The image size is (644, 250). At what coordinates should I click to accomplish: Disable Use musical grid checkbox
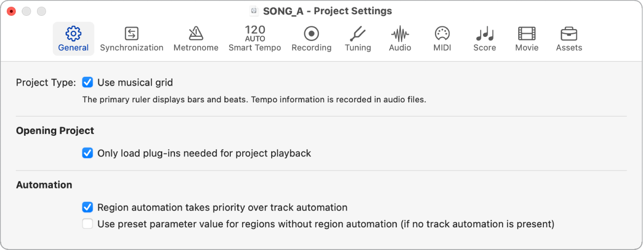[88, 83]
